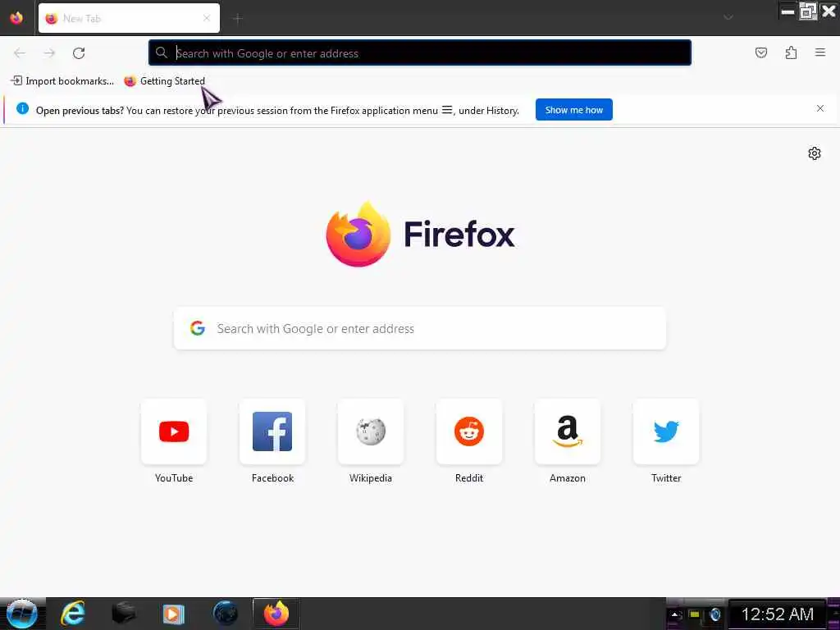Click the page's Google search box
The height and width of the screenshot is (630, 840).
click(420, 328)
